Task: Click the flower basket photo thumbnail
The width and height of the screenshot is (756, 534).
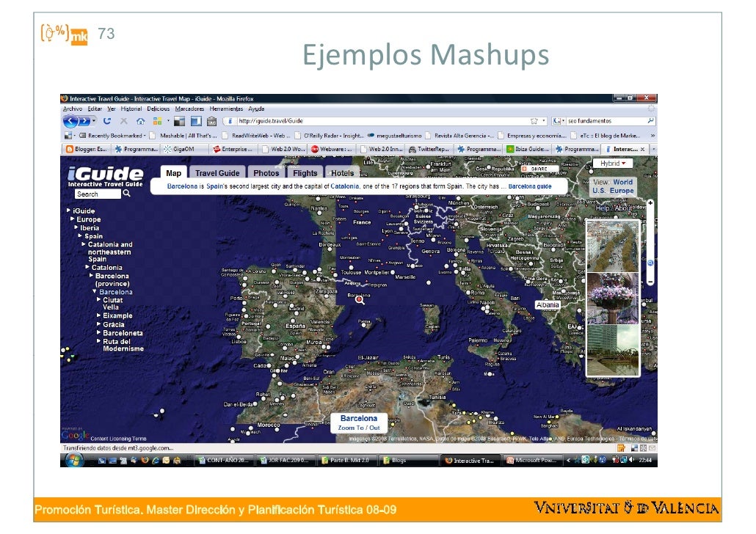Action: [612, 299]
